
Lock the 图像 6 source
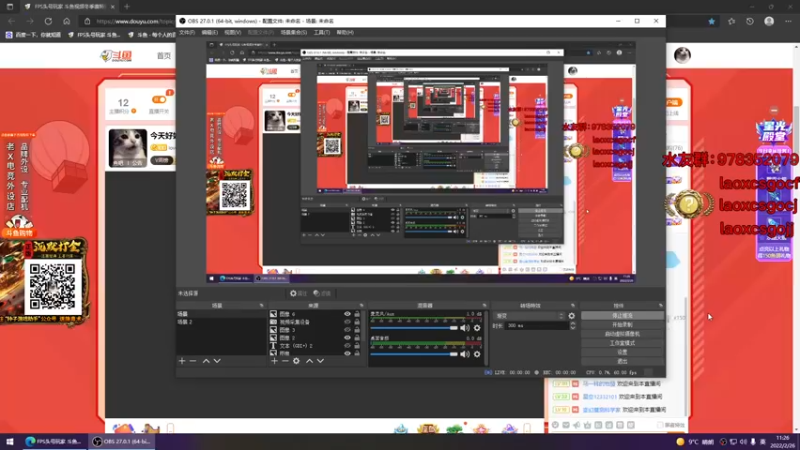[357, 314]
